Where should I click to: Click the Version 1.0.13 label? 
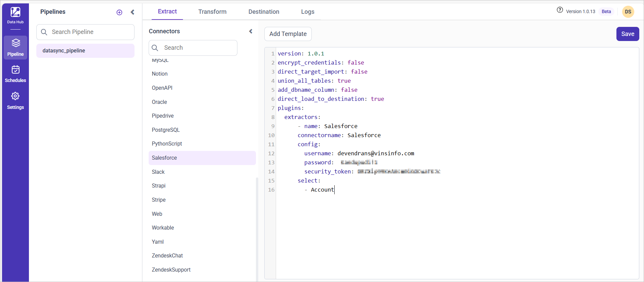tap(580, 11)
